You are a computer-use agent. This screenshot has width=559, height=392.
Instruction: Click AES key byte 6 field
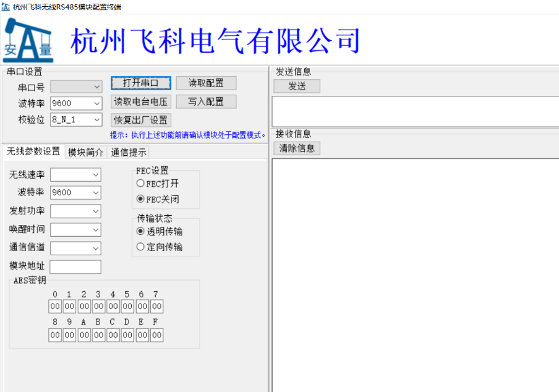pos(142,307)
